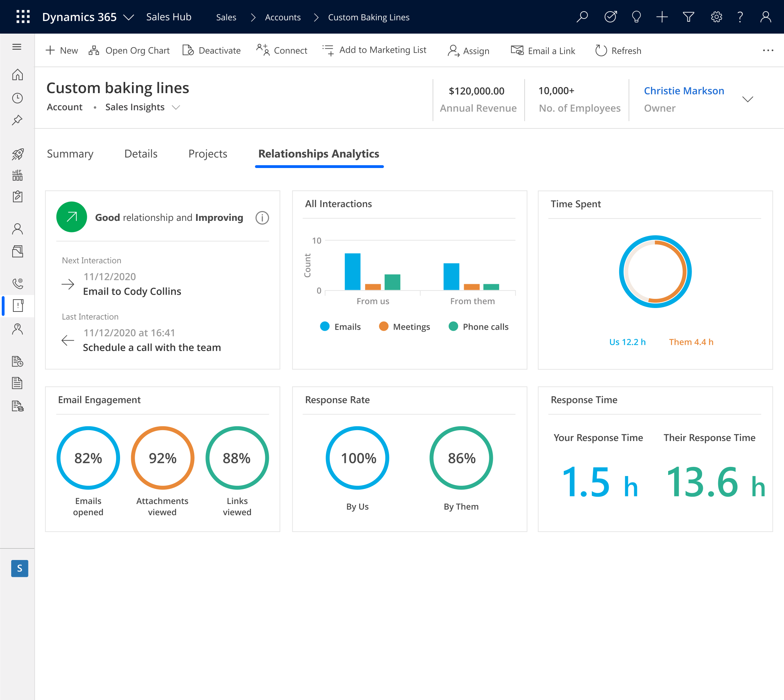Open the contacts person sidebar icon
Screen dimensions: 784x700
17,229
